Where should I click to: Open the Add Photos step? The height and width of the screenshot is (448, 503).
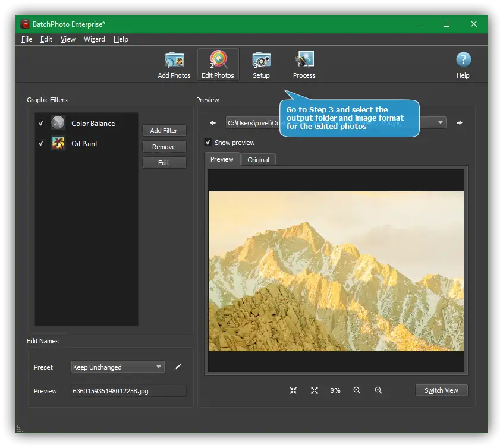click(x=174, y=65)
